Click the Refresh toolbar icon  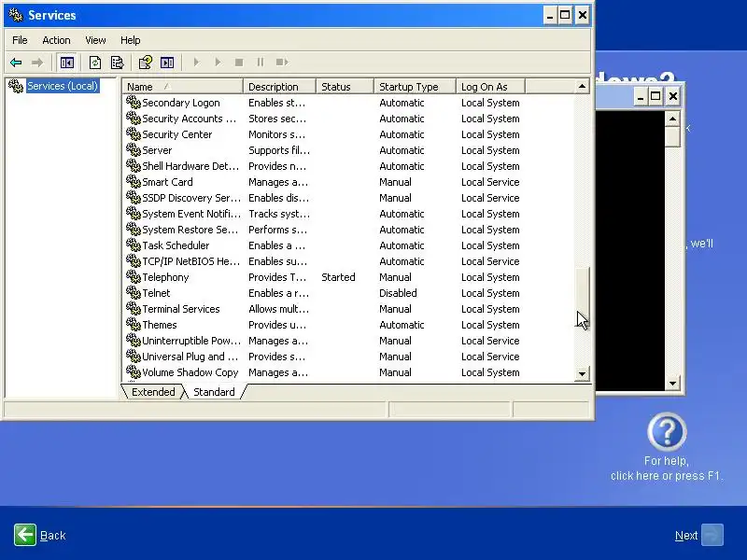pyautogui.click(x=95, y=63)
